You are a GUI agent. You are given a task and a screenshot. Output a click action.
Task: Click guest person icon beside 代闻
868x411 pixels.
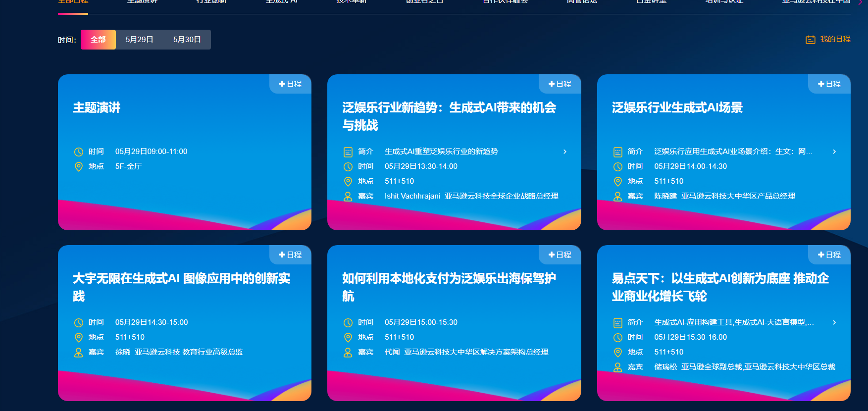coord(348,353)
